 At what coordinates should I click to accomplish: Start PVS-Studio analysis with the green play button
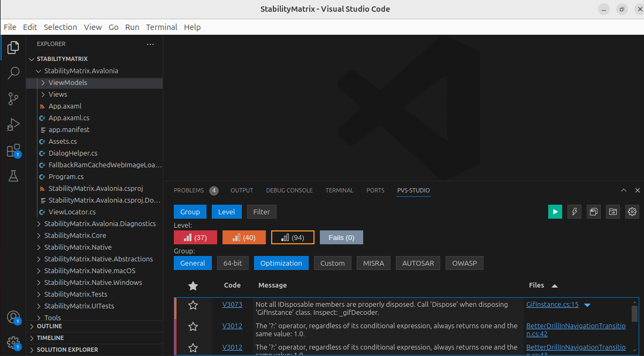pos(555,212)
